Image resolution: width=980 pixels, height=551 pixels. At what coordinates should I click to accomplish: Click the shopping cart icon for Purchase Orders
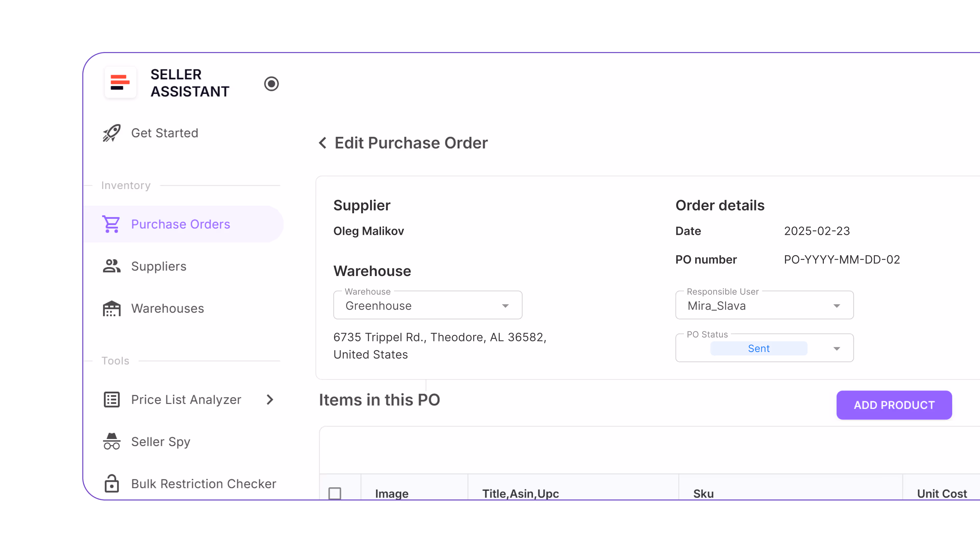(x=111, y=224)
